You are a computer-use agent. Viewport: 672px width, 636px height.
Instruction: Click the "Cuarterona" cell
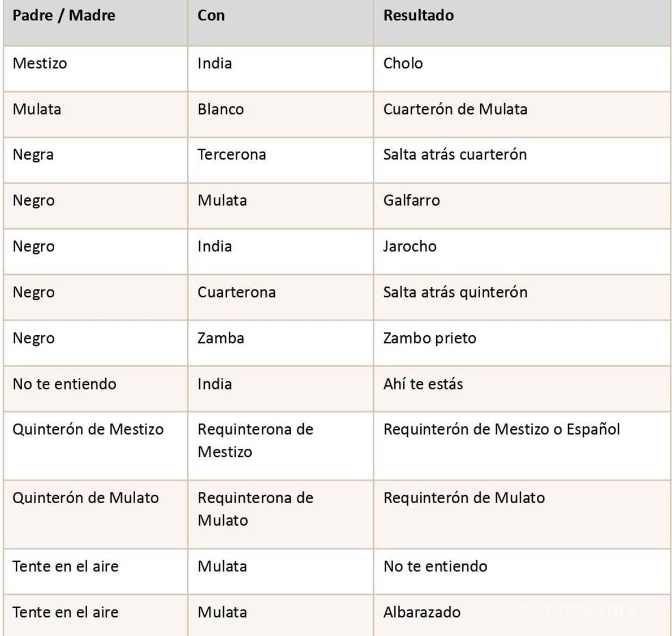236,292
